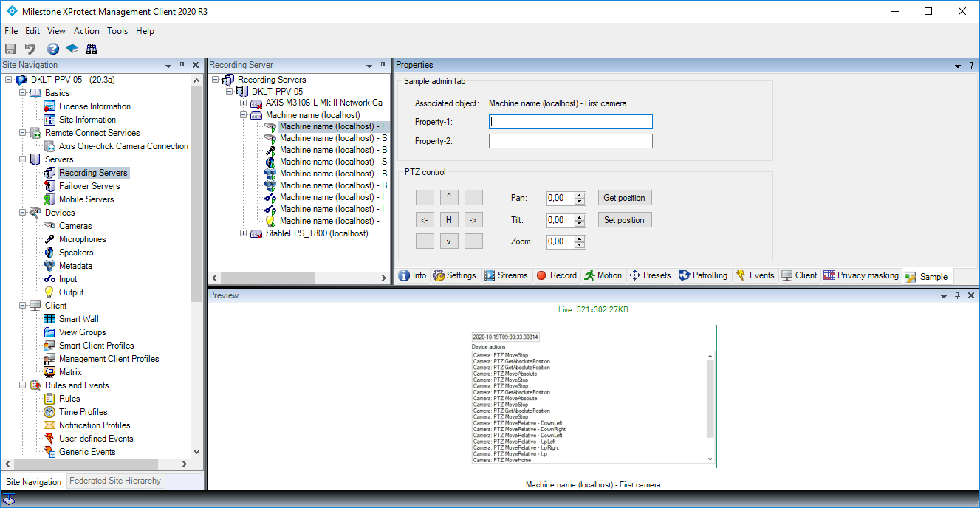Click the Notification Profiles envelope icon
The image size is (980, 508).
(49, 425)
